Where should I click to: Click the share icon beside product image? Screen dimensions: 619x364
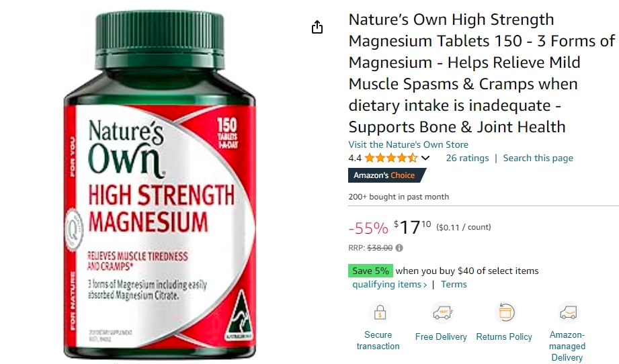point(317,28)
